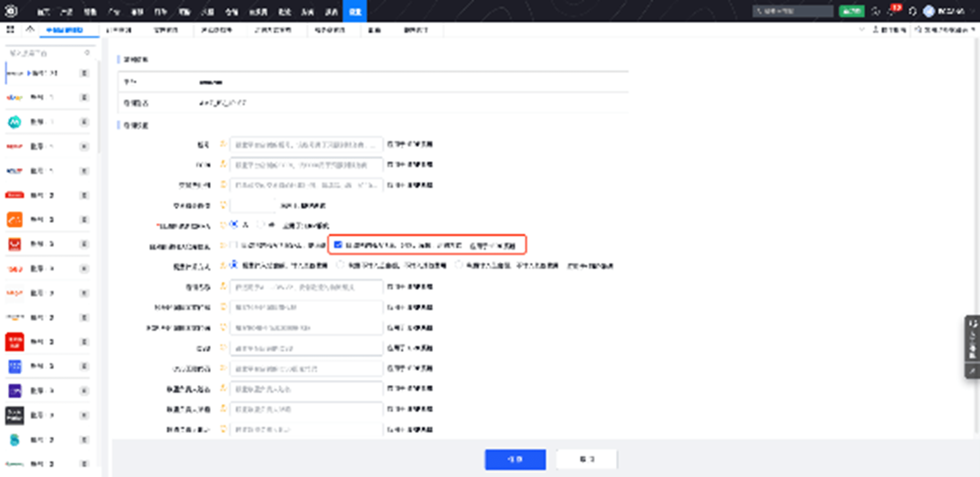This screenshot has height=477, width=980.
Task: Click the app logo in top-left corner
Action: point(11,11)
